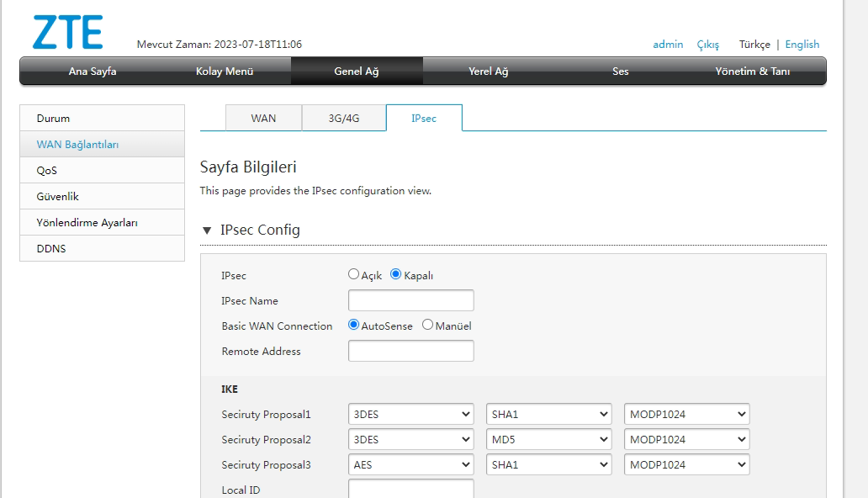Click the ZTE logo
Viewport: 868px width, 498px height.
tap(66, 31)
